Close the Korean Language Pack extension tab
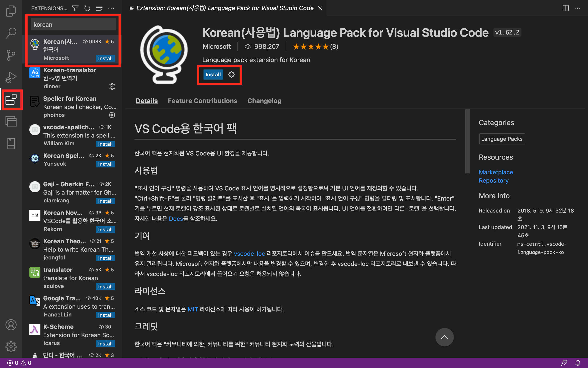The width and height of the screenshot is (588, 368). click(320, 8)
